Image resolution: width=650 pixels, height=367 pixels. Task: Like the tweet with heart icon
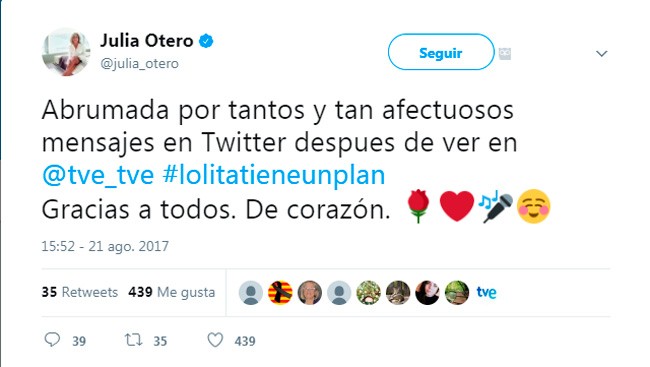tap(215, 340)
